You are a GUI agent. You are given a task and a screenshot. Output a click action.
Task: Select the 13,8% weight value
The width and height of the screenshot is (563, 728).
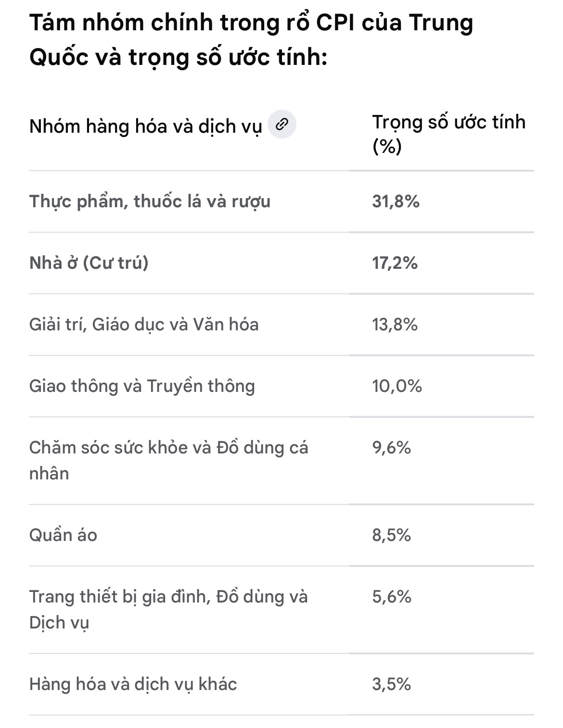click(395, 324)
